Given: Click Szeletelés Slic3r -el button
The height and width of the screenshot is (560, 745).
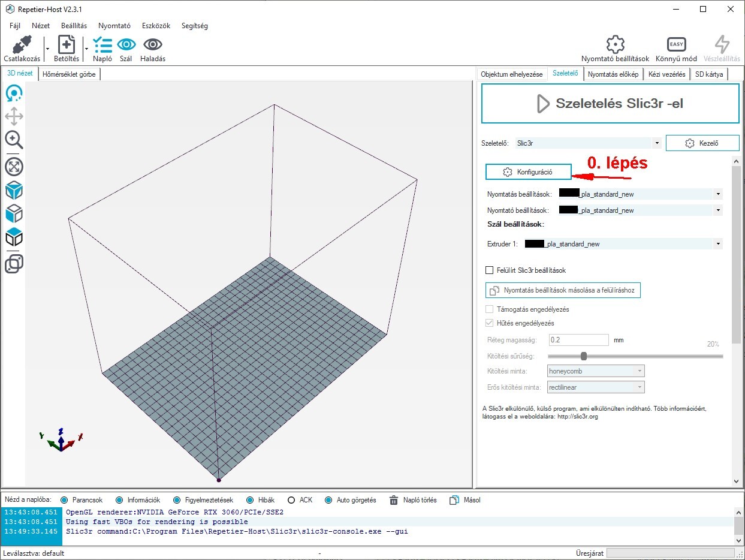Looking at the screenshot, I should (610, 103).
